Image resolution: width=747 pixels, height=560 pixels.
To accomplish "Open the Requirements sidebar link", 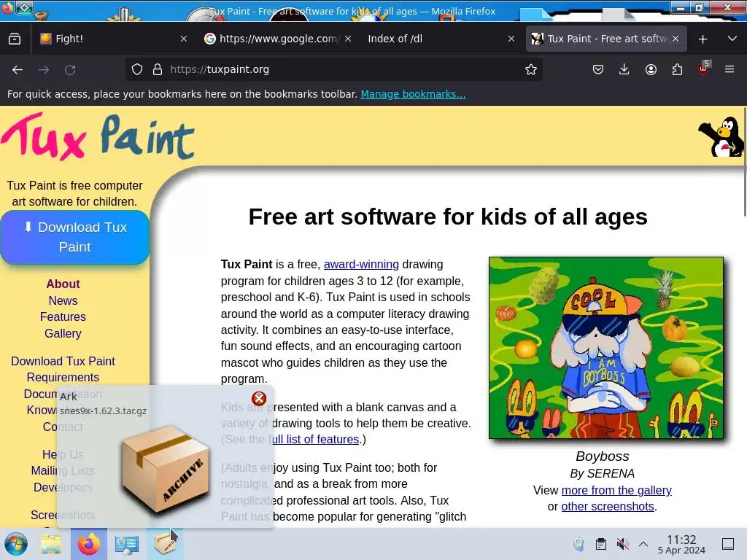I will point(63,377).
